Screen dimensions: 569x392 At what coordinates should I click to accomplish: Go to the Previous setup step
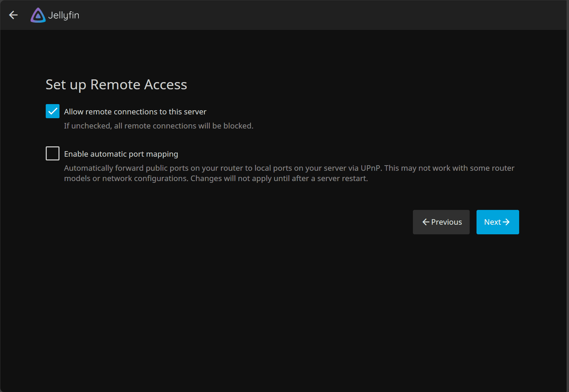[x=441, y=222]
